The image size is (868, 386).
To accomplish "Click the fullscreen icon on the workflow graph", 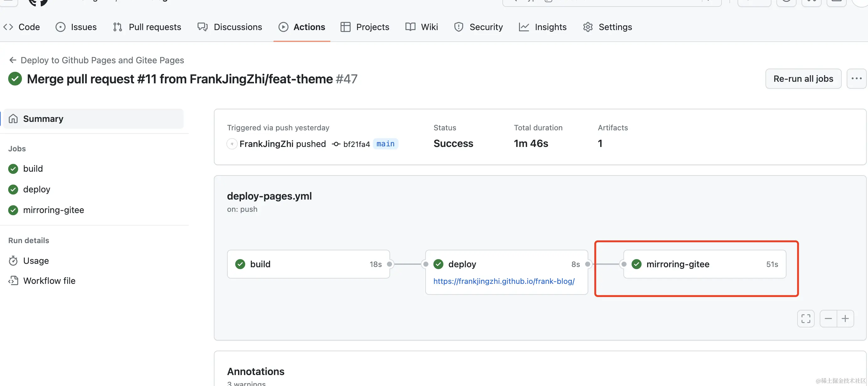I will 806,318.
